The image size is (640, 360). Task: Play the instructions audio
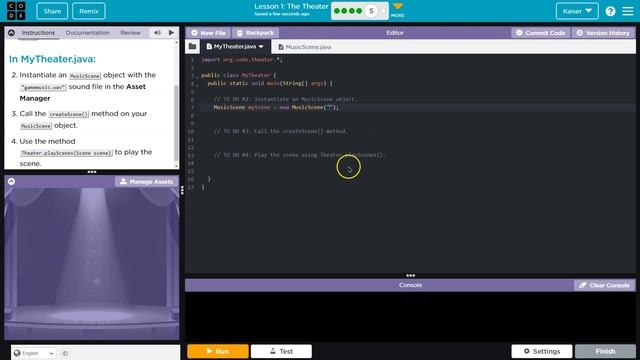tap(171, 33)
